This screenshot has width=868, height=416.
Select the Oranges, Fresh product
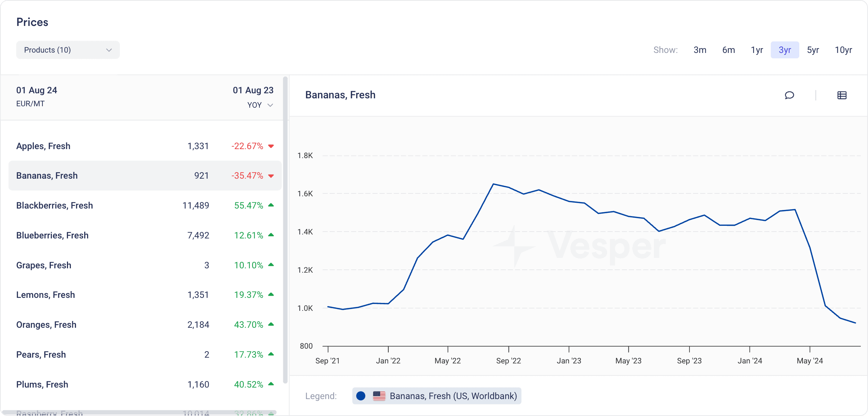pyautogui.click(x=145, y=325)
